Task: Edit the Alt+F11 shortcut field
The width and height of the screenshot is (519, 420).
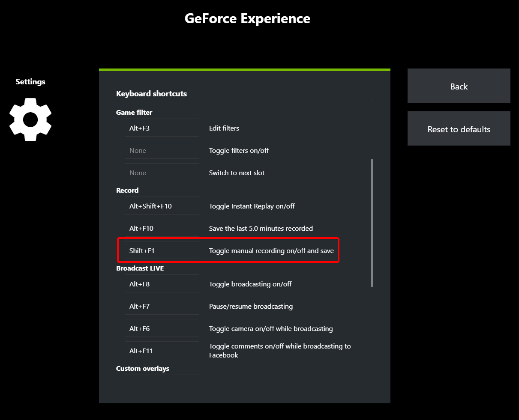Action: [x=162, y=350]
